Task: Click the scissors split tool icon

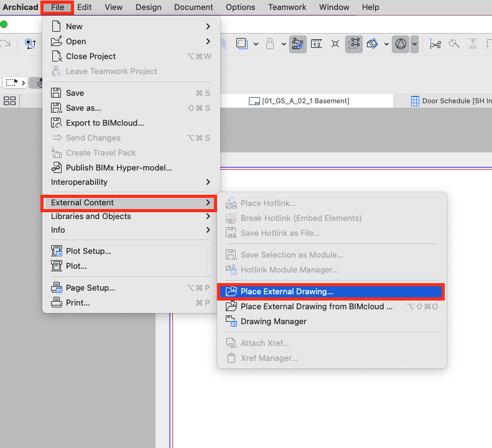Action: [435, 44]
